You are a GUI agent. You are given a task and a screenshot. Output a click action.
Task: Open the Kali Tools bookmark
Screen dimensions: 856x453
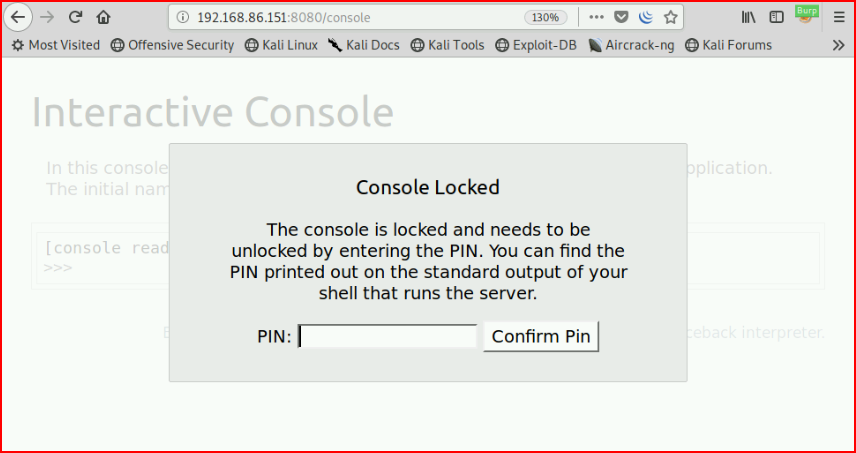(447, 45)
